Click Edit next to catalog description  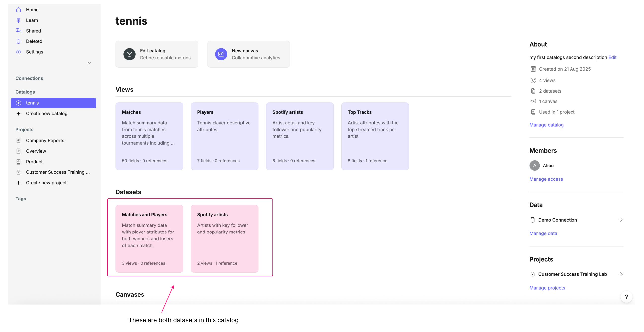pyautogui.click(x=612, y=57)
